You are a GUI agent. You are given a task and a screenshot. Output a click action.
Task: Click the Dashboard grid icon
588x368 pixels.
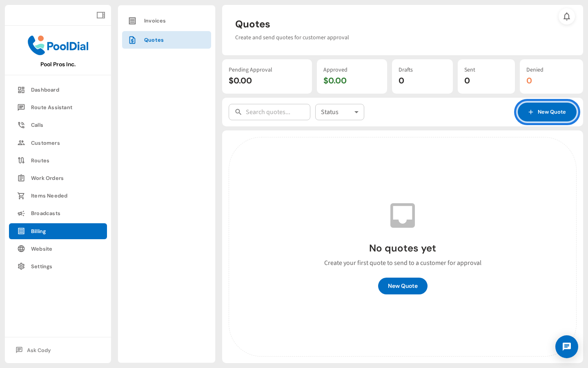(x=21, y=90)
